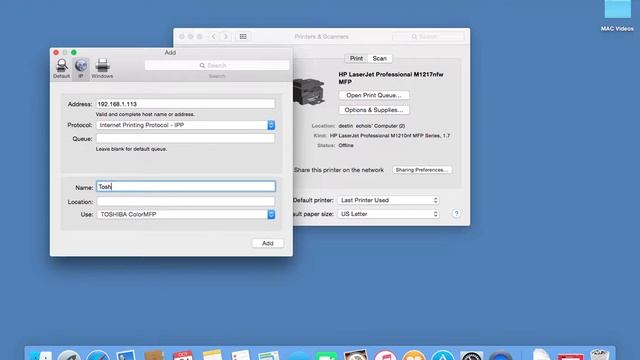Open the Use driver dropdown menu

(186, 214)
